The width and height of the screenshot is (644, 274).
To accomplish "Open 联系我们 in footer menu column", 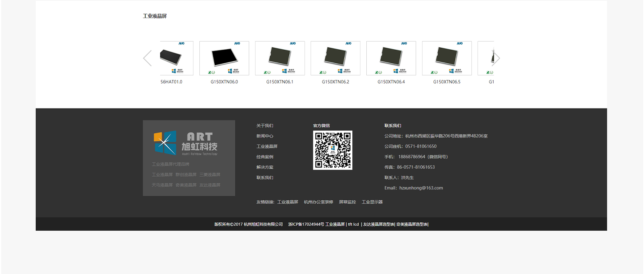I will (265, 178).
